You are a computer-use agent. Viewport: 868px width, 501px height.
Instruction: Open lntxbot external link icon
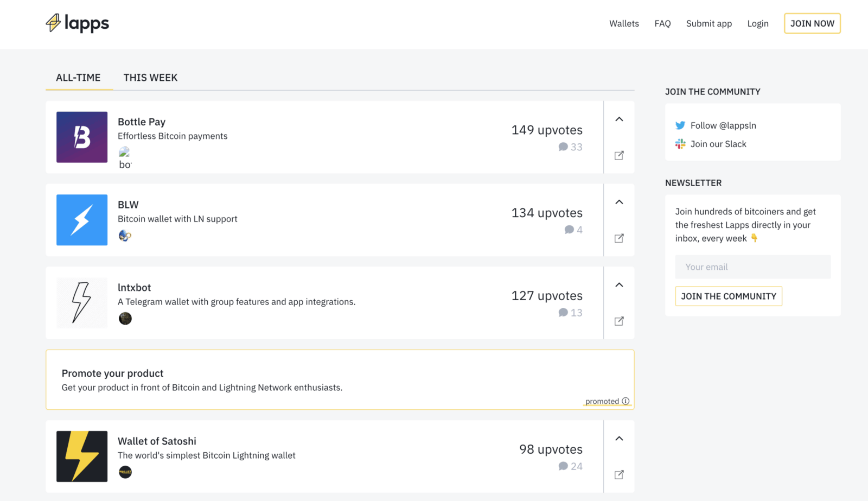point(619,321)
